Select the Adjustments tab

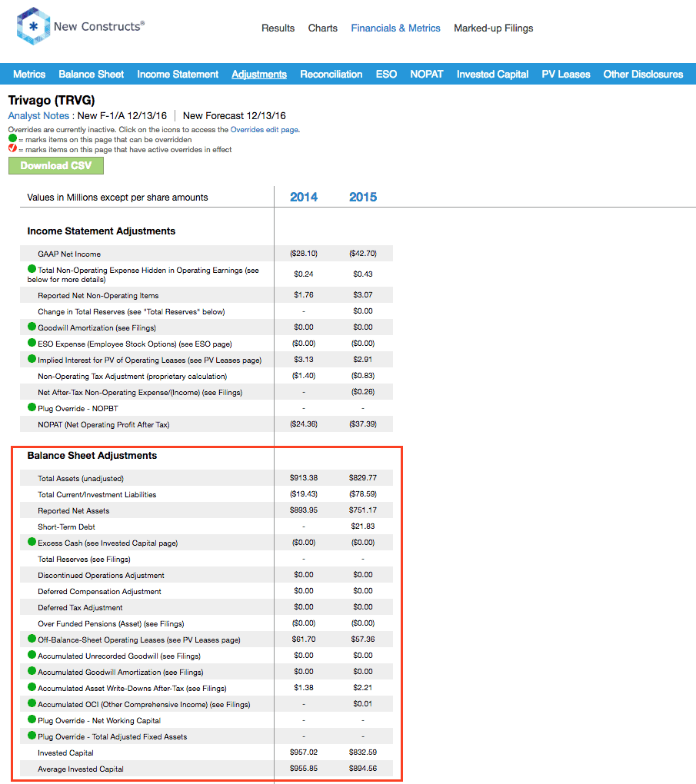(x=259, y=74)
